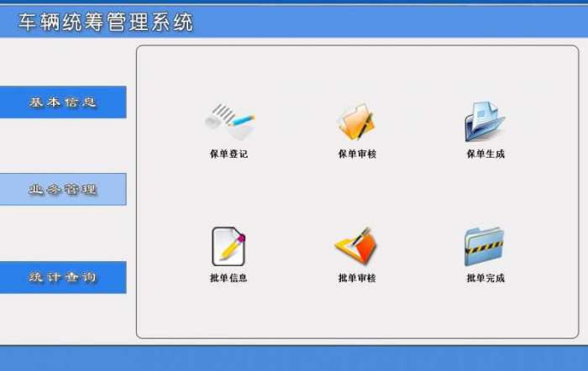Select the 保单生成 blue document folder icon
The height and width of the screenshot is (371, 588).
click(485, 122)
